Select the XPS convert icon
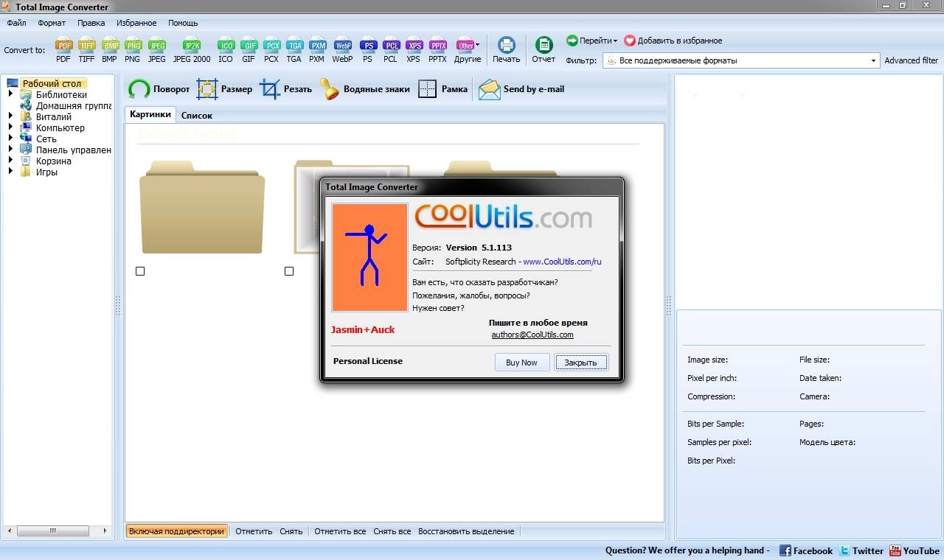Image resolution: width=944 pixels, height=560 pixels. (414, 49)
